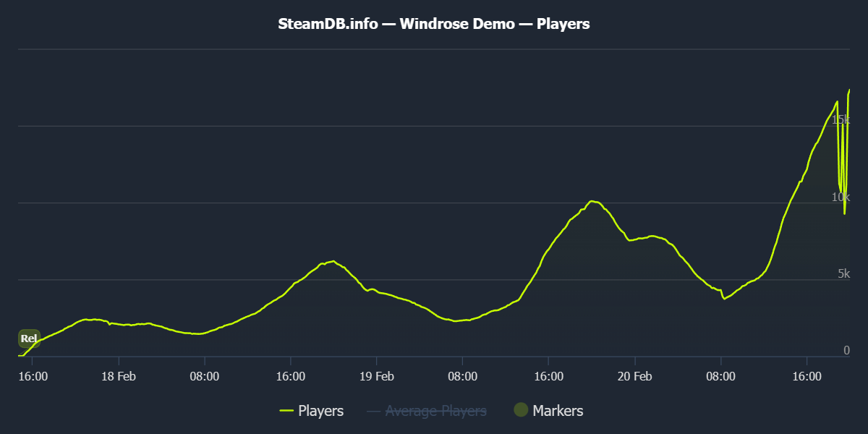This screenshot has height=434, width=868.
Task: Select the 18 Feb x-axis label
Action: [118, 376]
